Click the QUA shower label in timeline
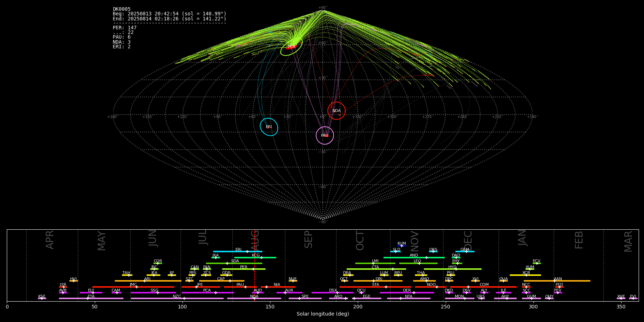 503,279
